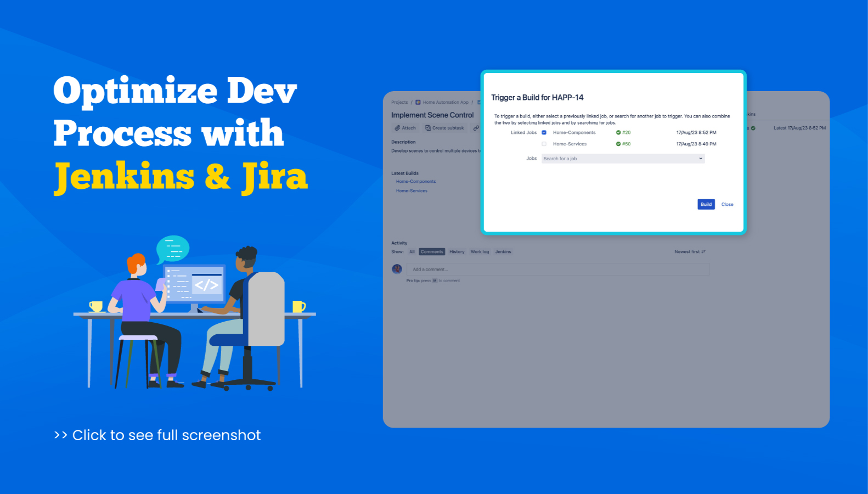Tick the Home-Services linked job checkbox

(544, 144)
